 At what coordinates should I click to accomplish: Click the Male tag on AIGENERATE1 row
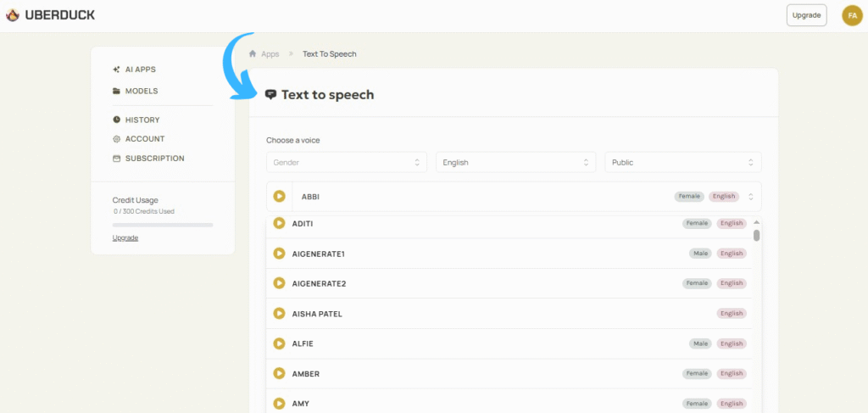[701, 254]
